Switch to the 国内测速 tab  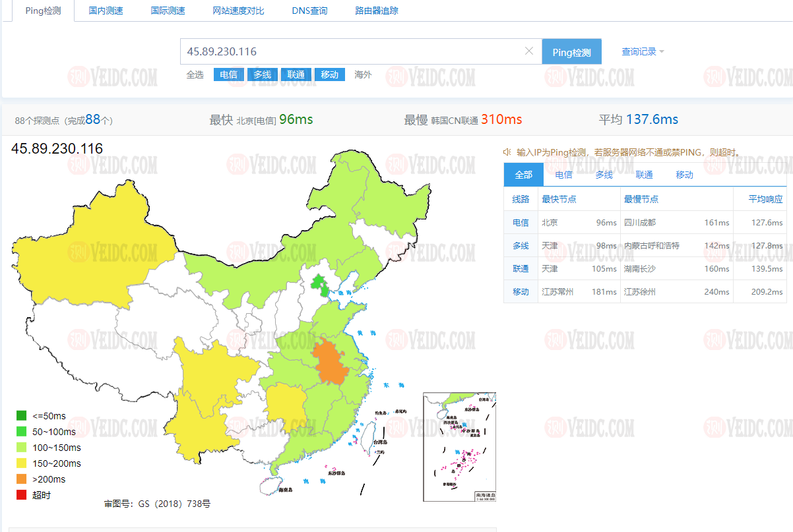click(x=106, y=11)
